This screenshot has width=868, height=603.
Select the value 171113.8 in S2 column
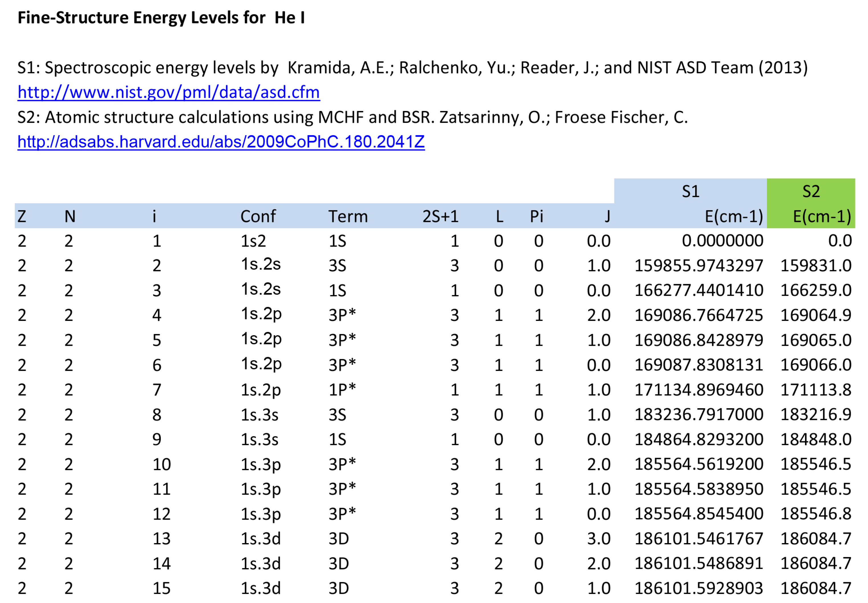click(x=816, y=390)
